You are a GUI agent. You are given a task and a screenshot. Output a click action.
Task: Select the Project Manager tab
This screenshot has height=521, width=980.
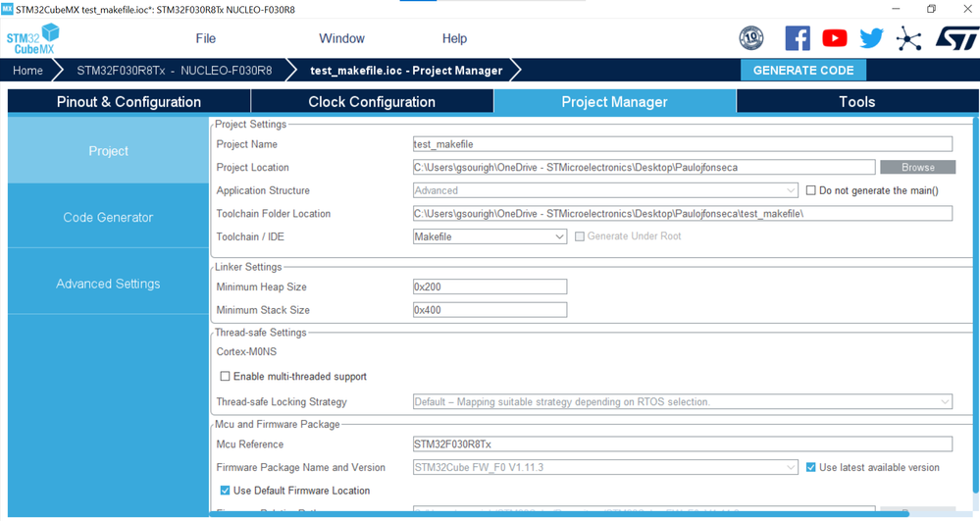[614, 101]
